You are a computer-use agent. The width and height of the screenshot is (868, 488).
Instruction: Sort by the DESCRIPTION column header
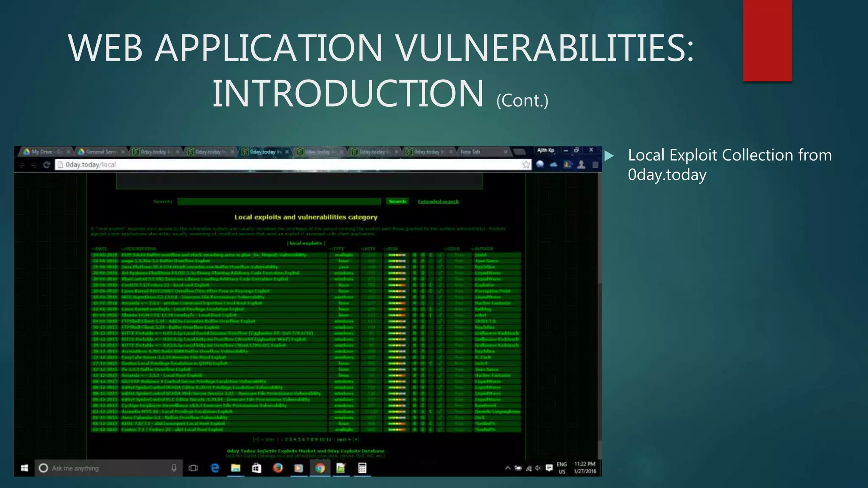coord(139,249)
